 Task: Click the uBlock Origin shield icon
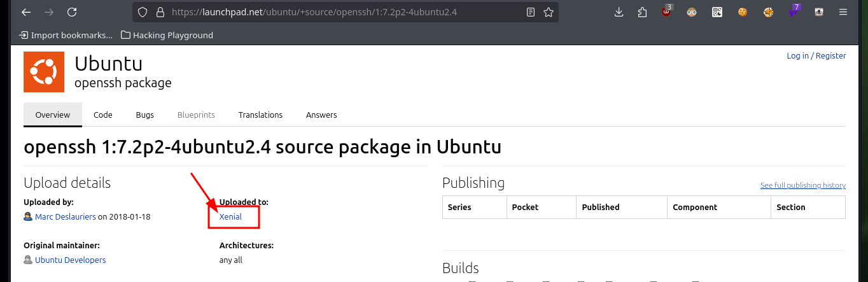(666, 11)
